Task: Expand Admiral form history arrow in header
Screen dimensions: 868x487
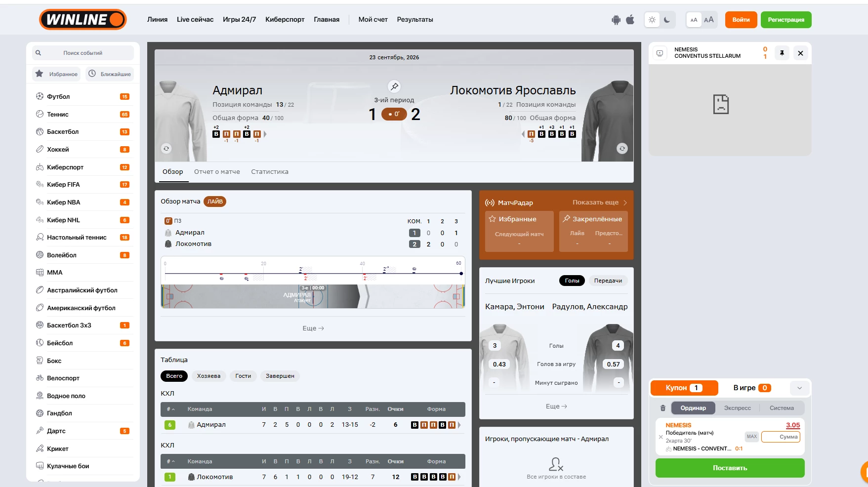Action: [x=265, y=134]
